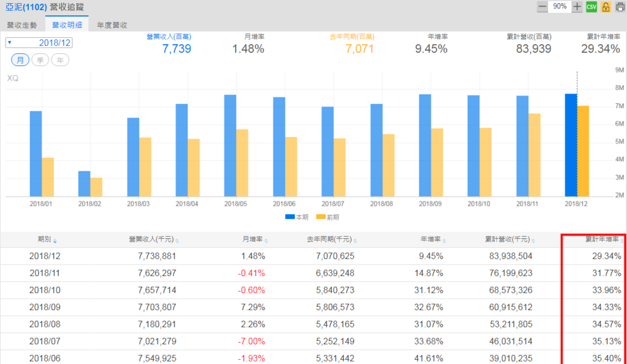Click prior-year cell 7,070,625

point(335,256)
